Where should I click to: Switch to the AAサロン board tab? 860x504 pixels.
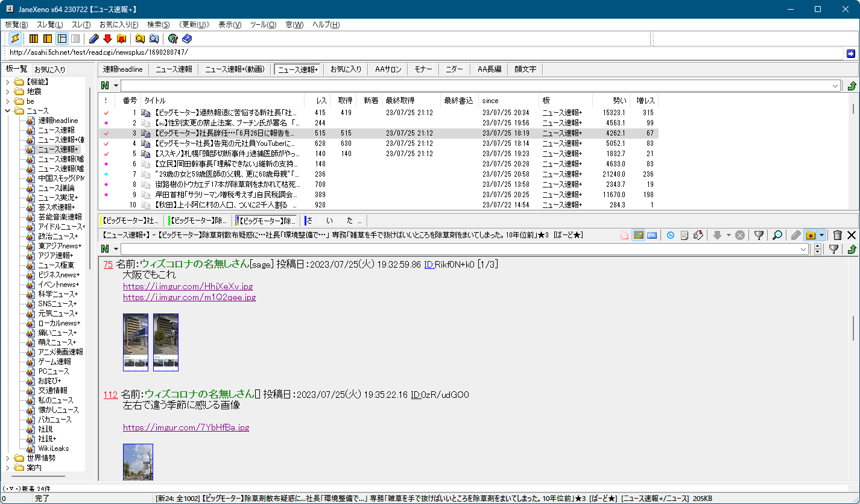click(388, 69)
